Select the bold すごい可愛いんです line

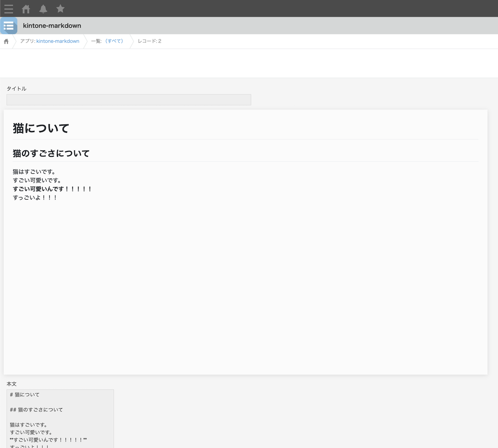[x=52, y=189]
